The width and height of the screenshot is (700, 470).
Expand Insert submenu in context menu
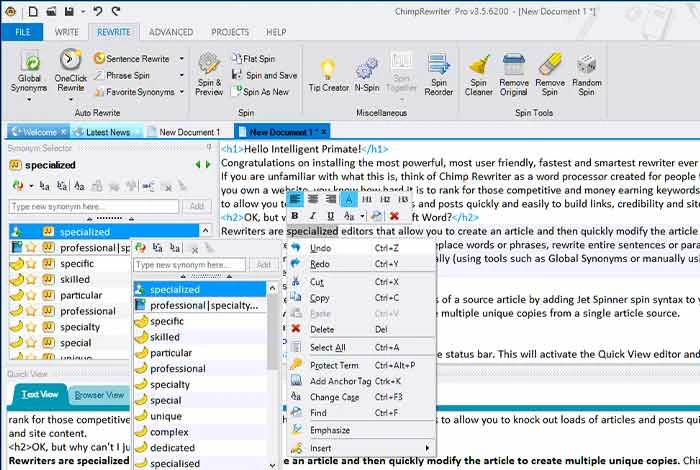(361, 448)
